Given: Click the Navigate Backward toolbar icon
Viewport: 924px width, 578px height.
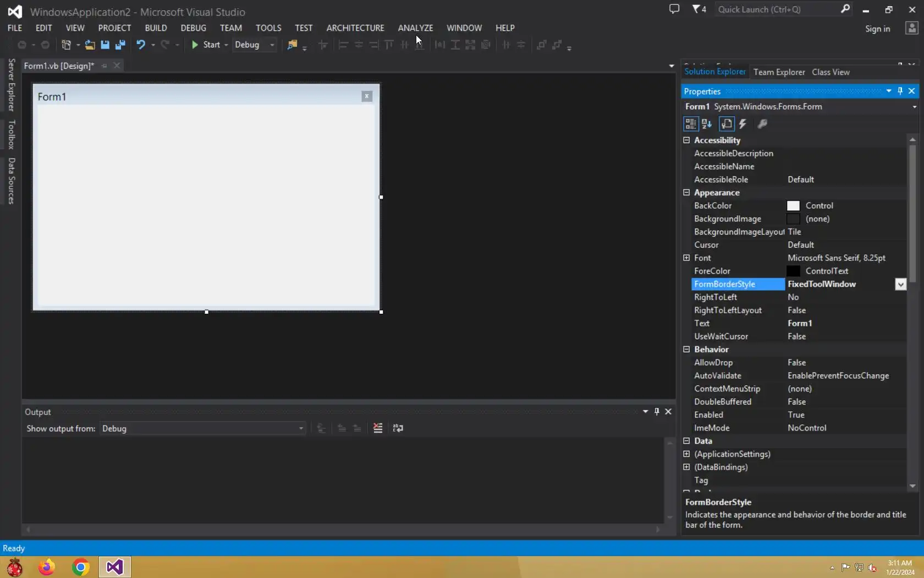Looking at the screenshot, I should pos(22,45).
